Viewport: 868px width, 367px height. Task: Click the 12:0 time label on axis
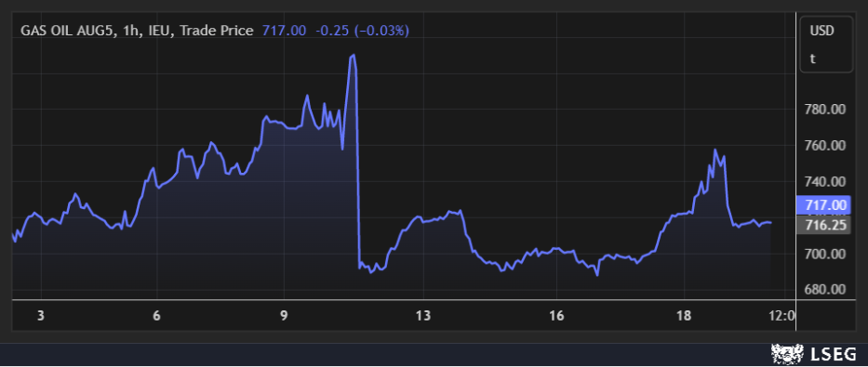pyautogui.click(x=782, y=316)
